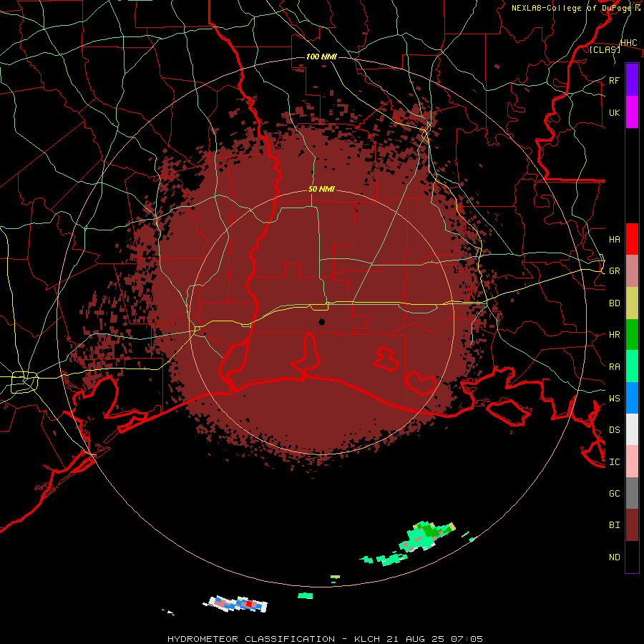Click the 'RA' legend label
Viewport: 644px width, 644px height.
(x=615, y=367)
